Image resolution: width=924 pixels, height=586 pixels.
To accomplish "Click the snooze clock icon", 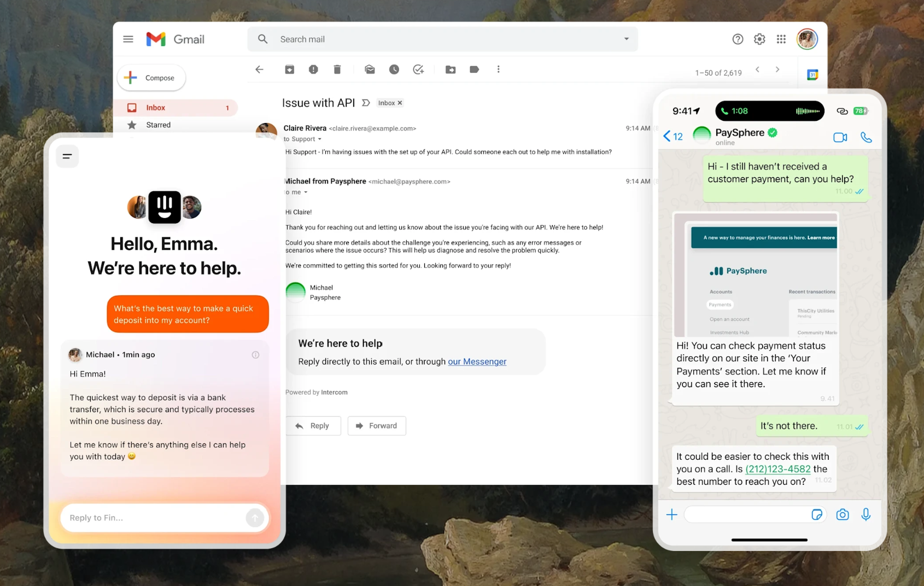I will tap(394, 69).
